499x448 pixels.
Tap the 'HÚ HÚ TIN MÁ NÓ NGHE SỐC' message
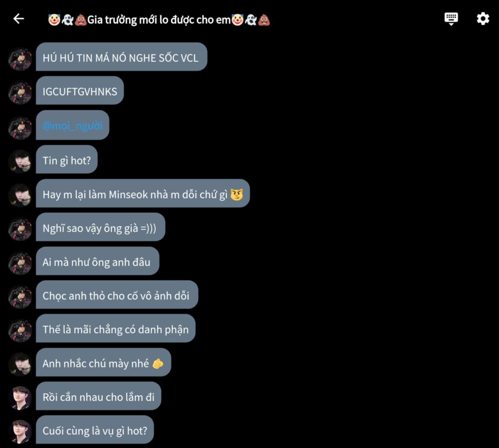(122, 57)
